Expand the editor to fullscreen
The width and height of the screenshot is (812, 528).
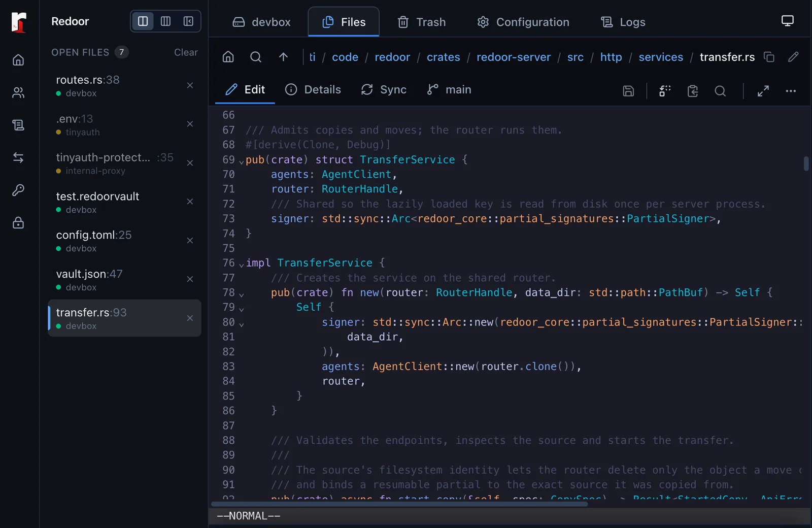tap(763, 91)
